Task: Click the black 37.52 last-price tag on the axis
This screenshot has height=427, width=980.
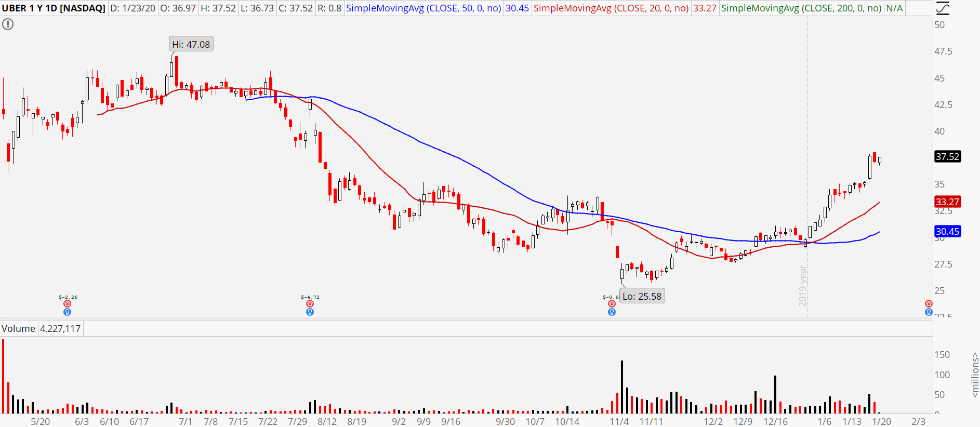Action: coord(947,157)
